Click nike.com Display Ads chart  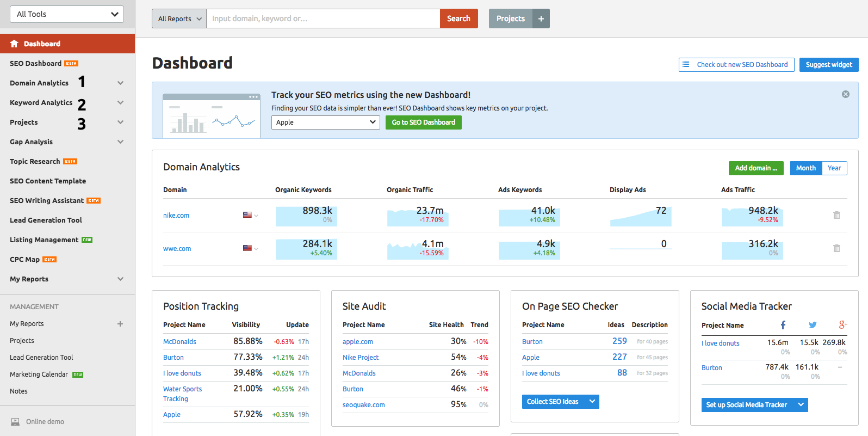pyautogui.click(x=641, y=216)
